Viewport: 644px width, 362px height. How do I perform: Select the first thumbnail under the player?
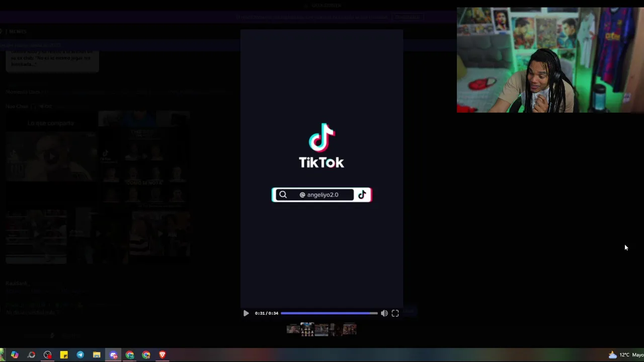(293, 329)
